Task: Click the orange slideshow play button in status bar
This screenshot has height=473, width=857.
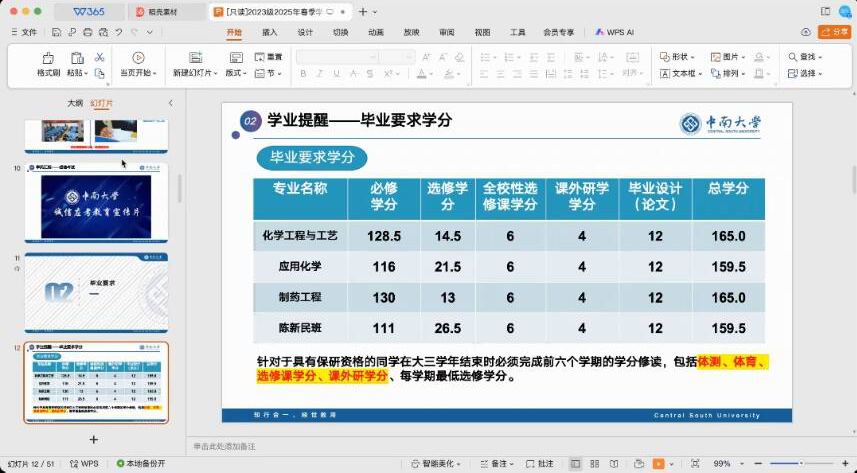Action: point(659,464)
